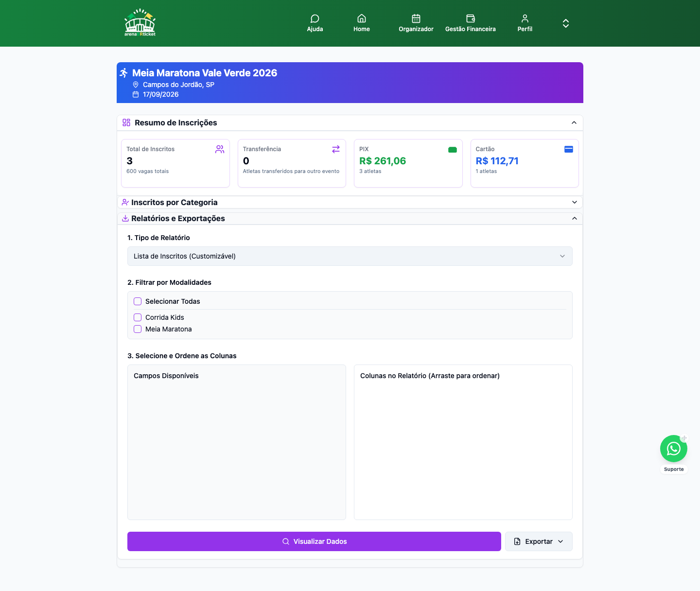Click the Visualizar Dados button
Viewport: 700px width, 591px height.
[314, 541]
